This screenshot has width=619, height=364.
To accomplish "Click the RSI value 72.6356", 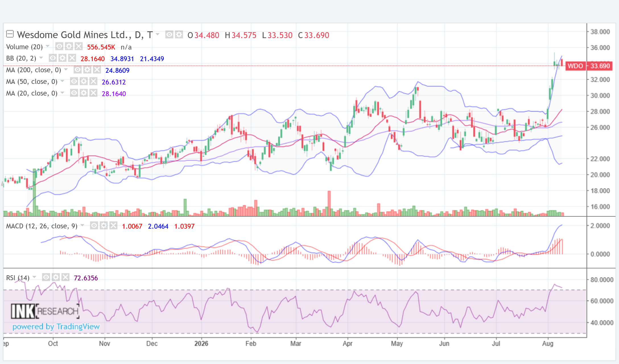I will [86, 278].
